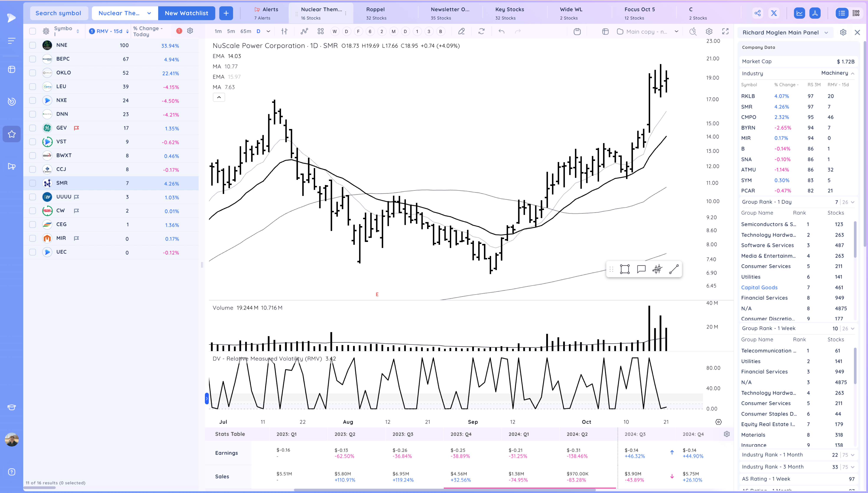
Task: Switch to the Key Stocks tab
Action: pyautogui.click(x=510, y=13)
